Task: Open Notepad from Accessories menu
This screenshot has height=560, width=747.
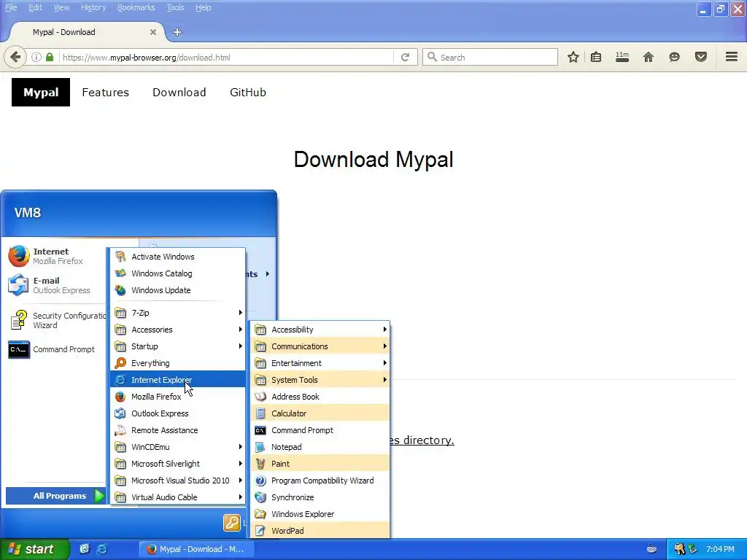Action: (x=320, y=447)
